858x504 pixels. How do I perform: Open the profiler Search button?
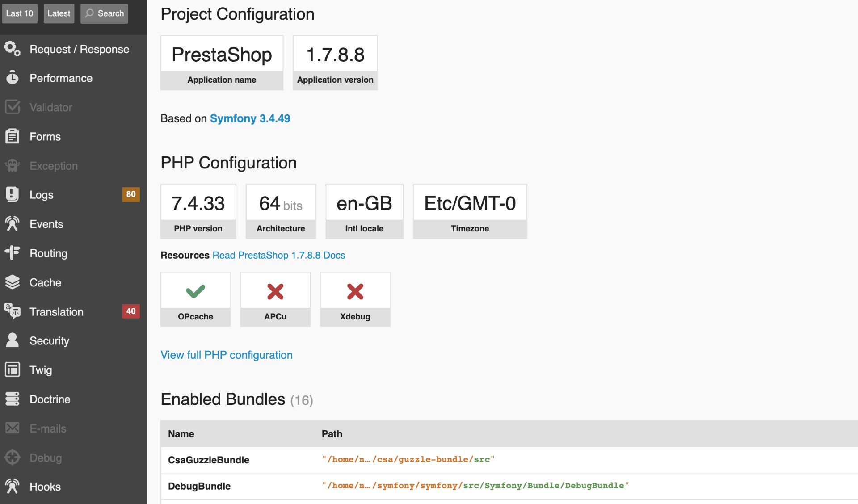104,13
